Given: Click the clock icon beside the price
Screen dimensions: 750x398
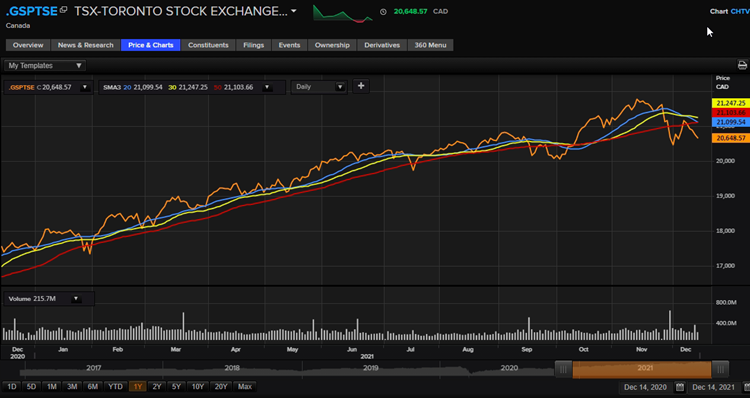Looking at the screenshot, I should pos(383,11).
